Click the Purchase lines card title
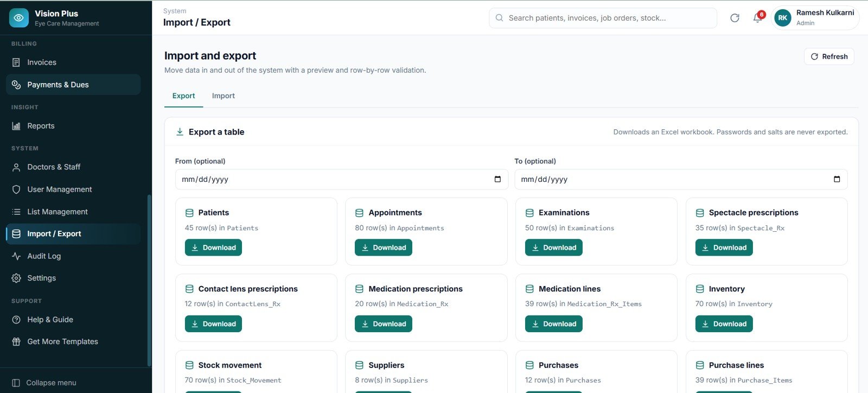868x393 pixels. point(736,365)
